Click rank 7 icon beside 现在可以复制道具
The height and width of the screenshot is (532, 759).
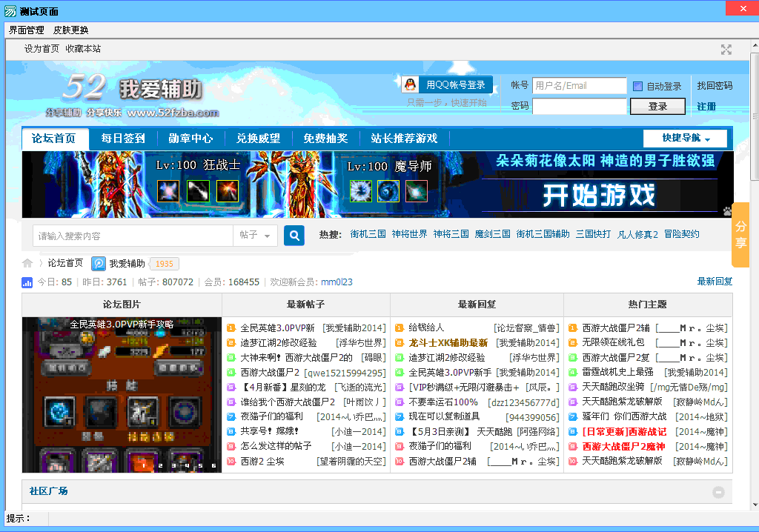[400, 417]
